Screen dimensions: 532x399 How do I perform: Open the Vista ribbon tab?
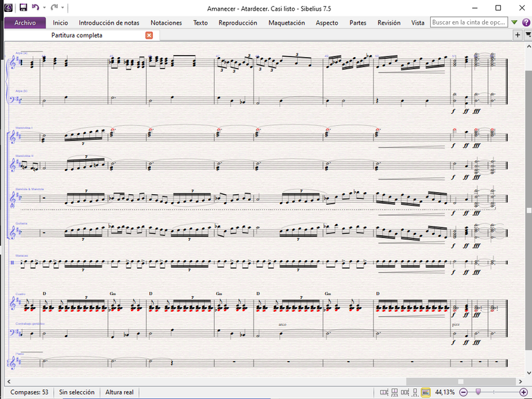(x=418, y=23)
